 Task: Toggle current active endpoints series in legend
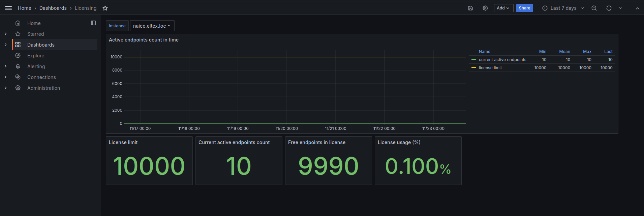[502, 60]
